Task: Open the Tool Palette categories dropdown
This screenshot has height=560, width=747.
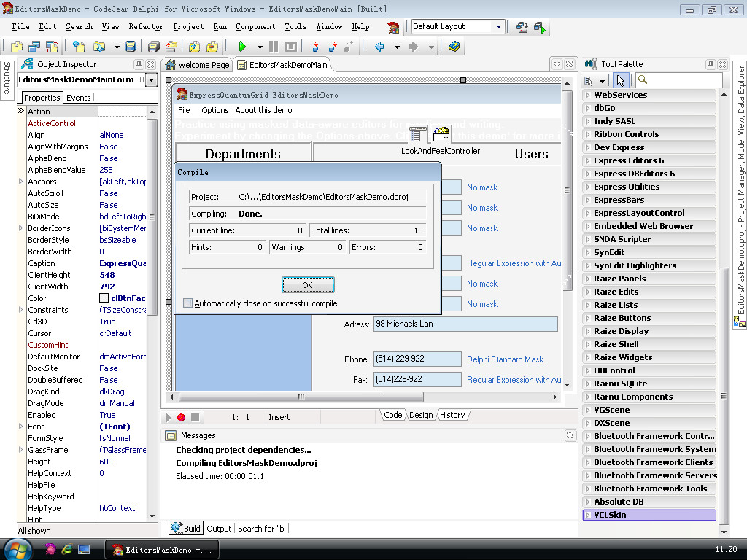Action: [602, 82]
